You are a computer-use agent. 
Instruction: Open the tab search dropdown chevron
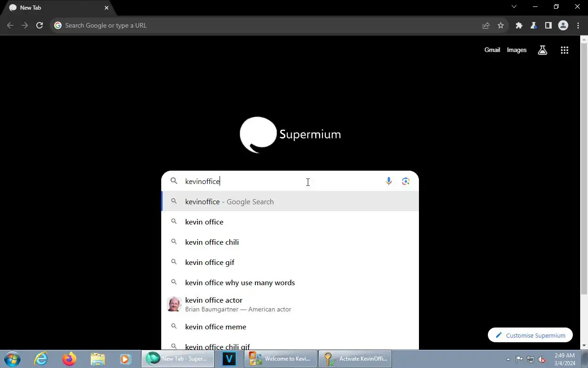pos(514,7)
